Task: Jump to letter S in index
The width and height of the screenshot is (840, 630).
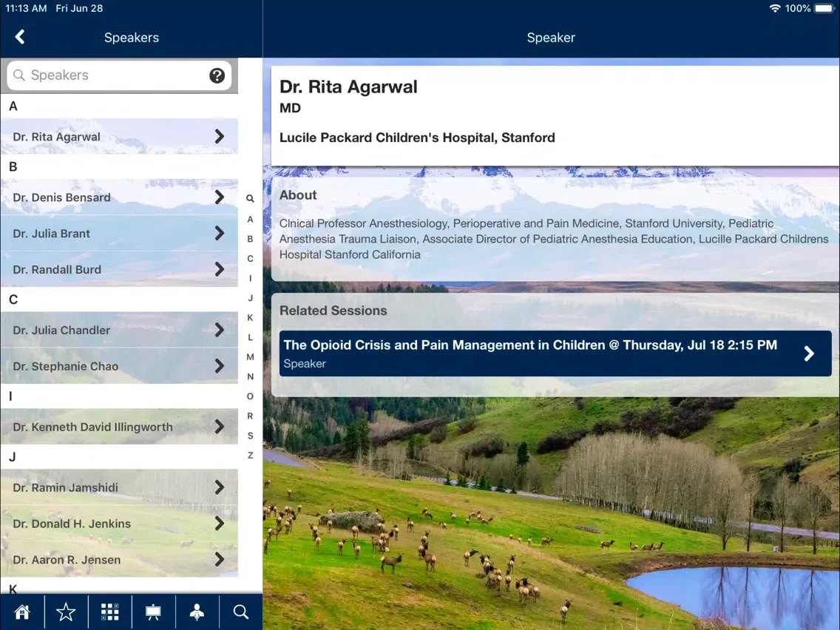Action: (250, 436)
